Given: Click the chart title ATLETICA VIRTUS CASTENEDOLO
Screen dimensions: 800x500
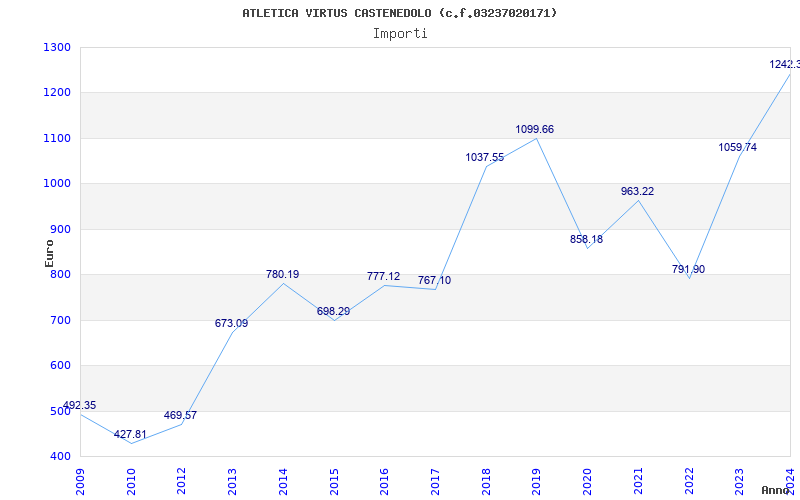Looking at the screenshot, I should [x=400, y=13].
